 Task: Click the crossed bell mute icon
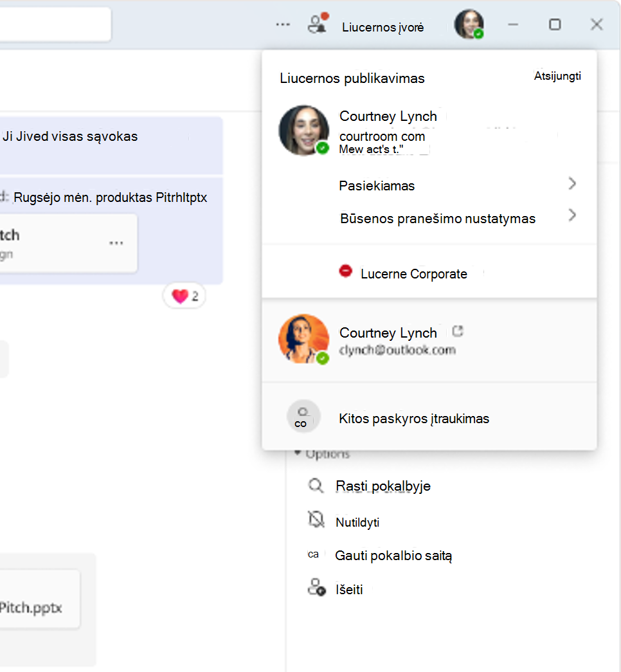[316, 520]
